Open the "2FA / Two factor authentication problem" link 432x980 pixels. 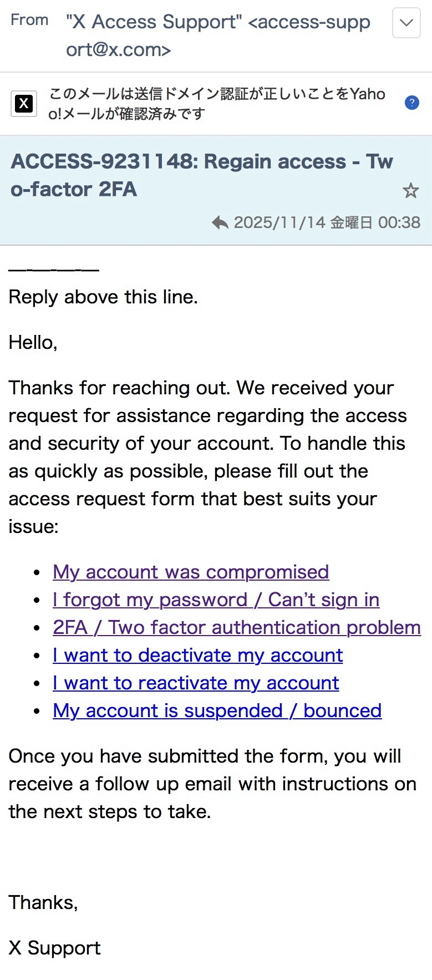[x=236, y=627]
